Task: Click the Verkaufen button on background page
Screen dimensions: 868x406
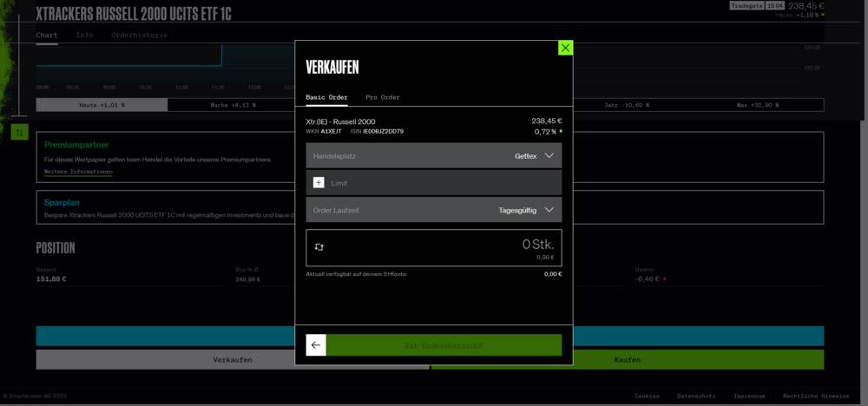Action: tap(233, 359)
